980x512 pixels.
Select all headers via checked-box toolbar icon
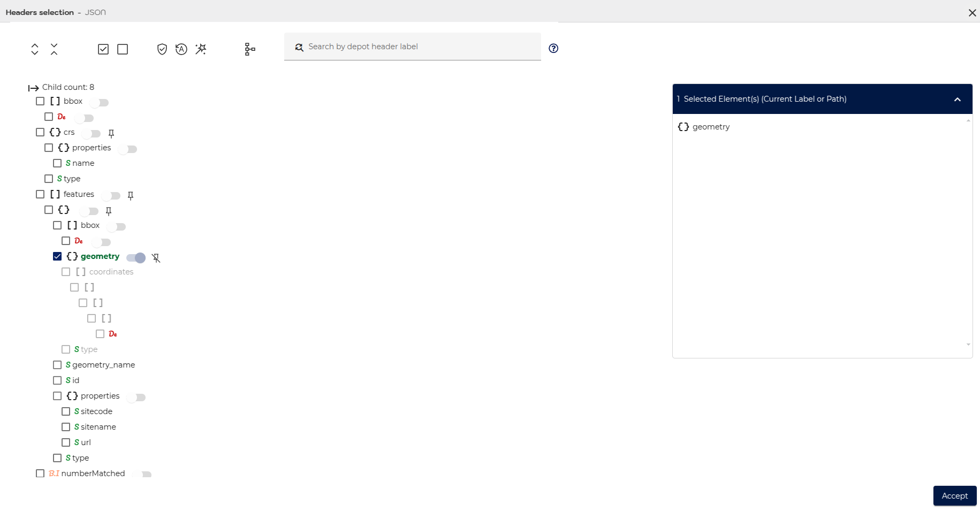click(103, 49)
